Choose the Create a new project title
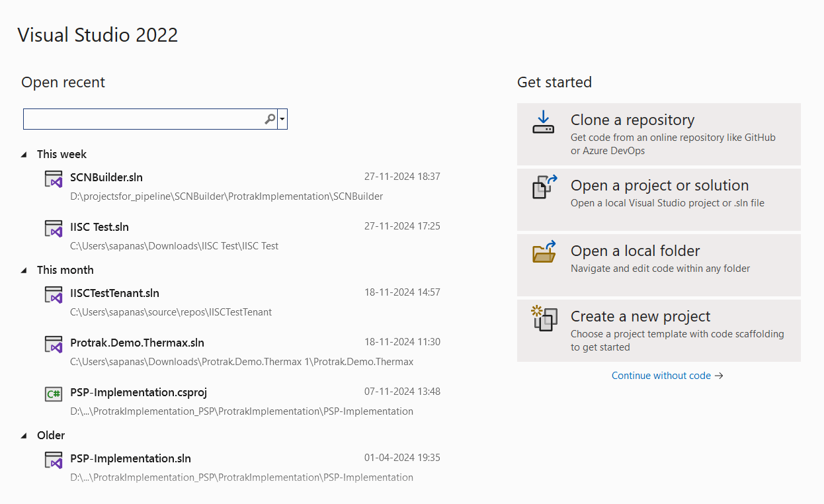Screen dimensions: 824x504 (640, 316)
